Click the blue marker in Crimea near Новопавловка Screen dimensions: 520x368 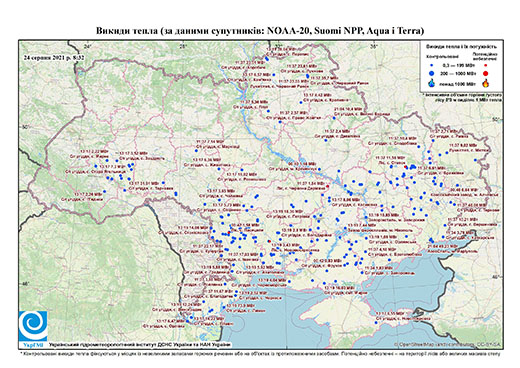point(376,322)
